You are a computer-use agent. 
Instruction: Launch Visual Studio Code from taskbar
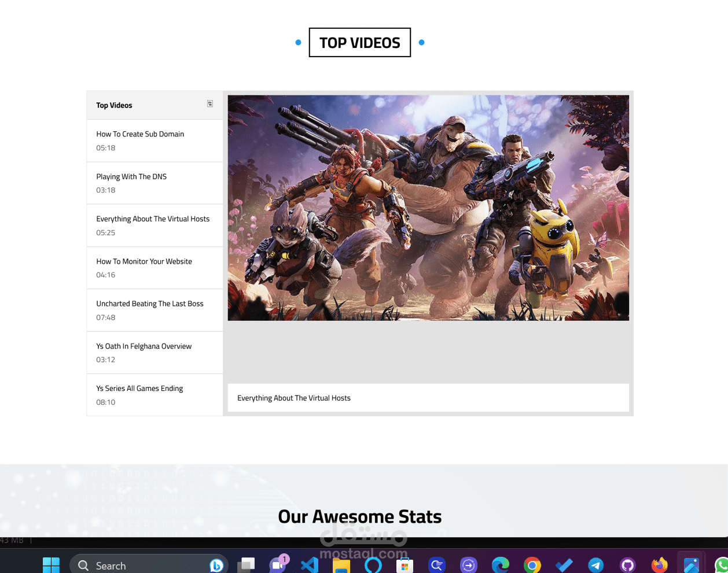310,565
